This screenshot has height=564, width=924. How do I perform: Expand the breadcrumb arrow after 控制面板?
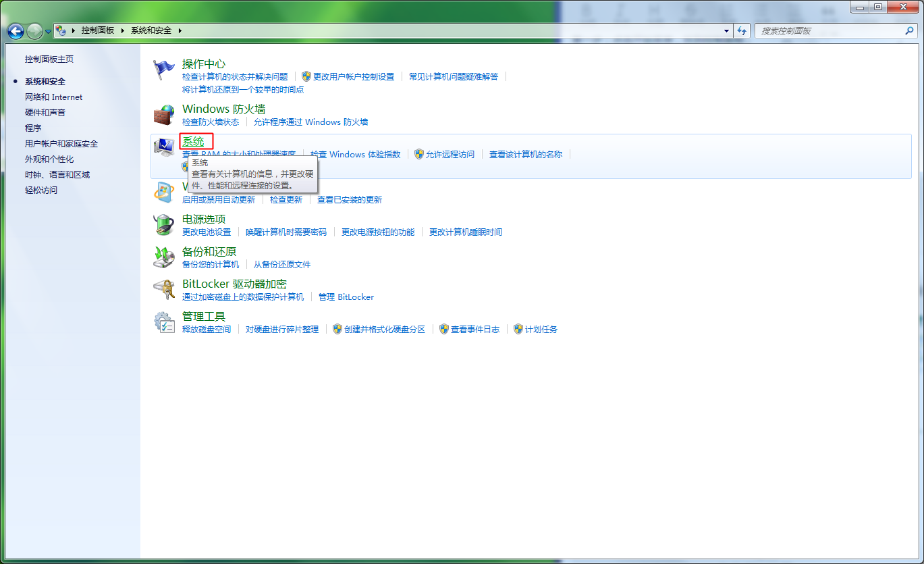click(122, 31)
